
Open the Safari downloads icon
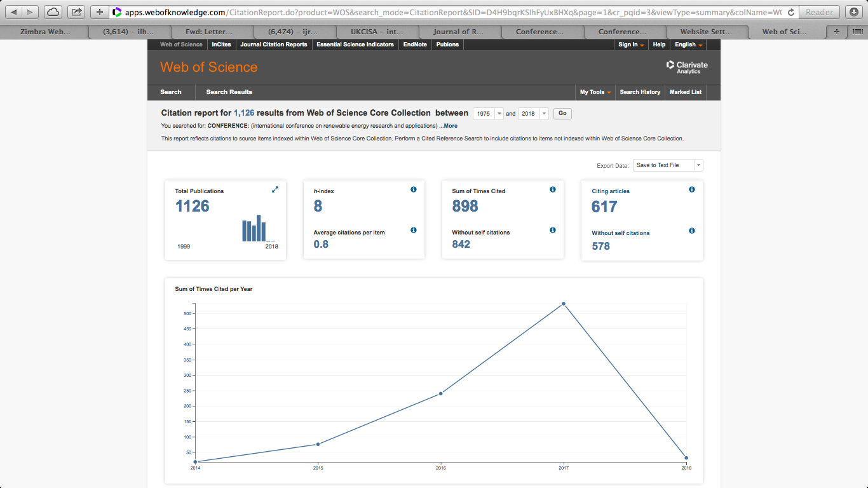854,12
